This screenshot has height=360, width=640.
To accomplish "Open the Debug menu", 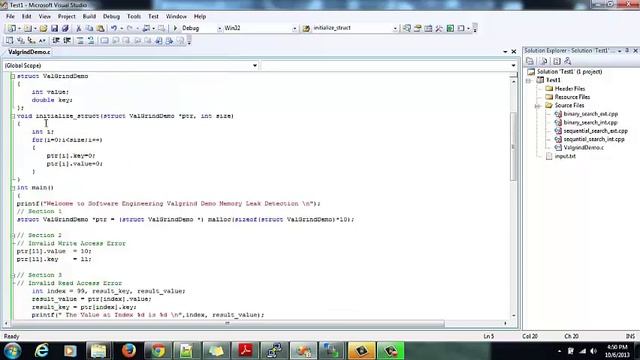I will pos(111,16).
